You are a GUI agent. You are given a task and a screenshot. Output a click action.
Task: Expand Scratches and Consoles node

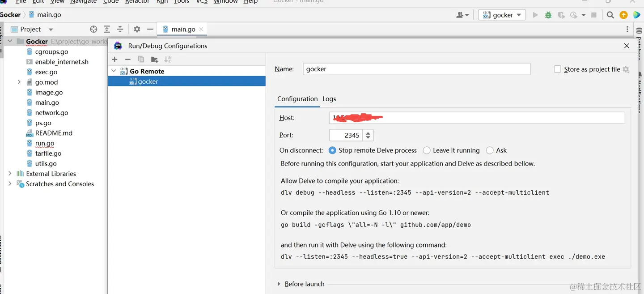[x=10, y=183]
